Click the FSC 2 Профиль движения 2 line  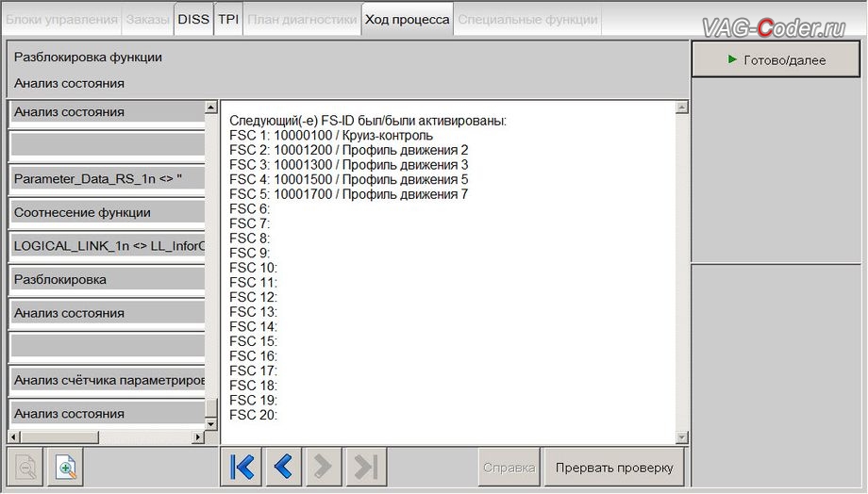tap(349, 150)
